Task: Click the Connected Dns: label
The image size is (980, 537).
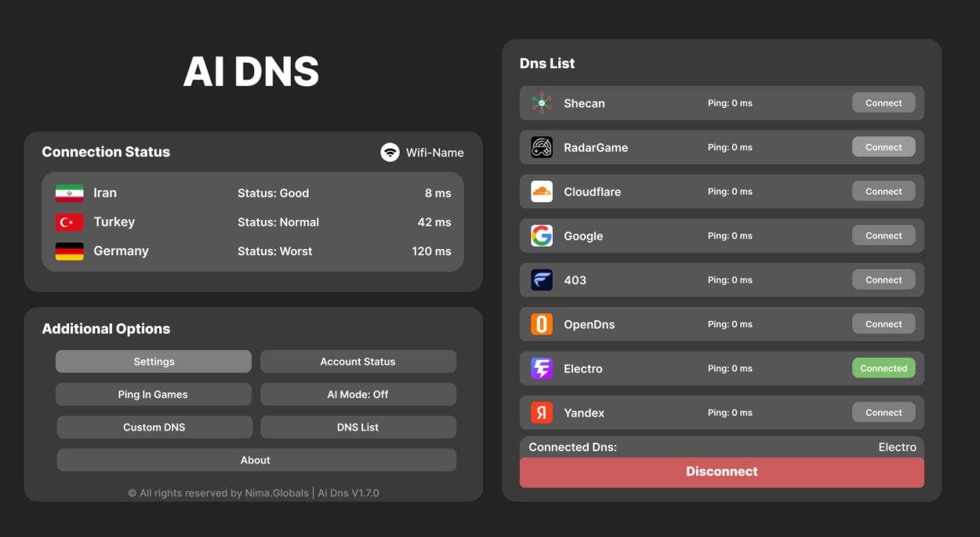Action: point(573,447)
